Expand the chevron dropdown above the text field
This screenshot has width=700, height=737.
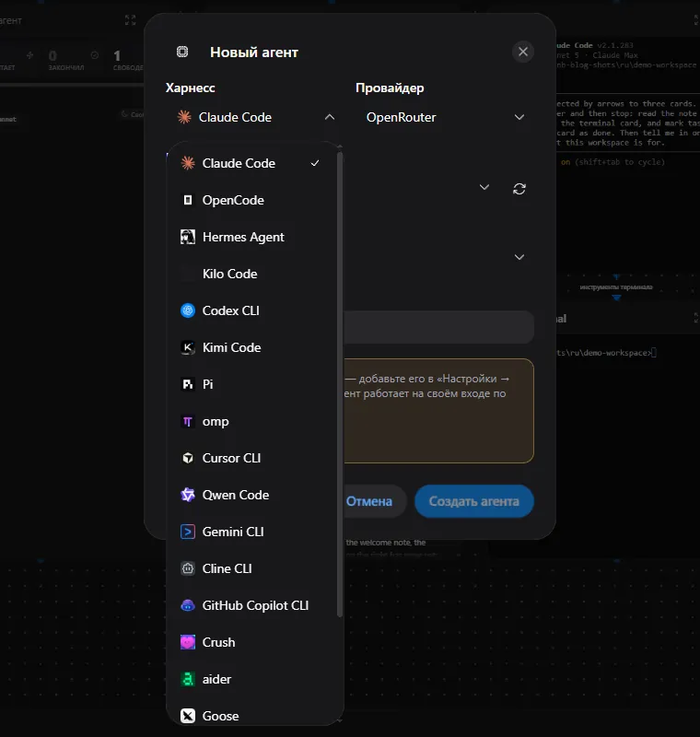(519, 257)
